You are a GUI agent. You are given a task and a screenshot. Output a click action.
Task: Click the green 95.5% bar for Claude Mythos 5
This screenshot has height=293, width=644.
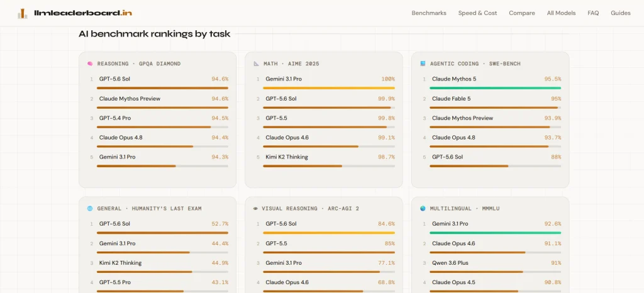pyautogui.click(x=496, y=88)
